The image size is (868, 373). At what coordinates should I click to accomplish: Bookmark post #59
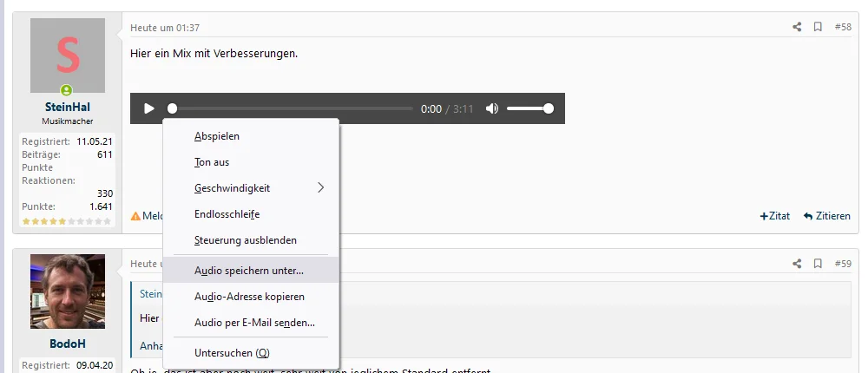[x=818, y=264]
